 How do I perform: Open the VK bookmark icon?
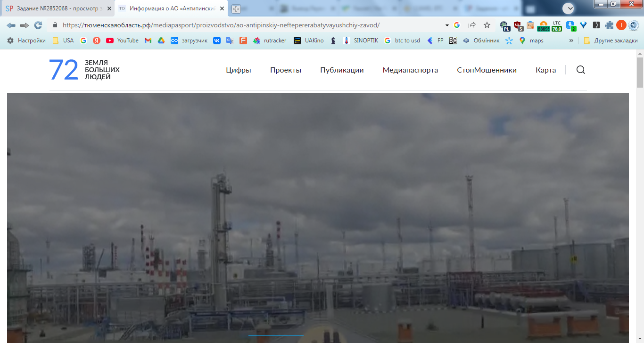click(x=217, y=41)
